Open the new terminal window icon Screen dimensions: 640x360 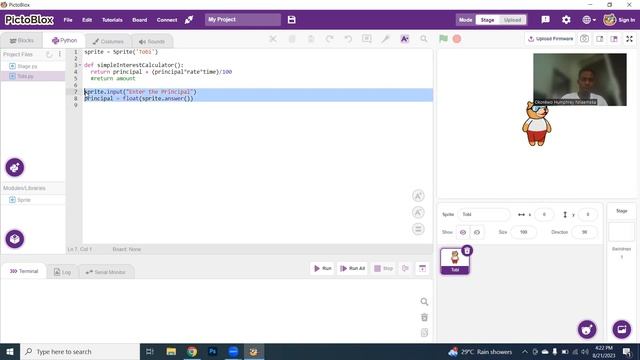(422, 268)
